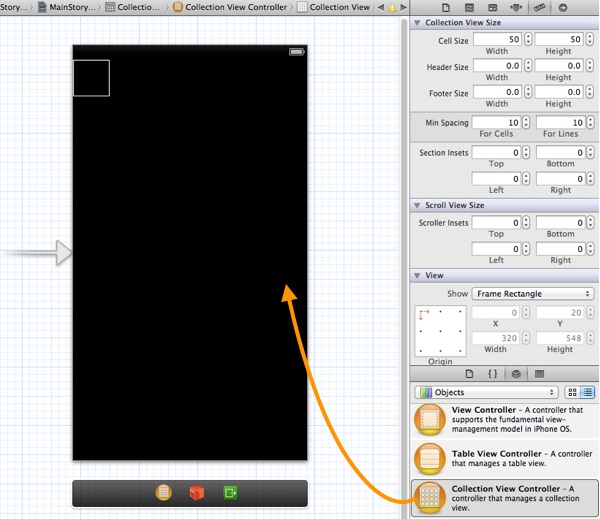
Task: Switch library to list view
Action: click(x=587, y=393)
